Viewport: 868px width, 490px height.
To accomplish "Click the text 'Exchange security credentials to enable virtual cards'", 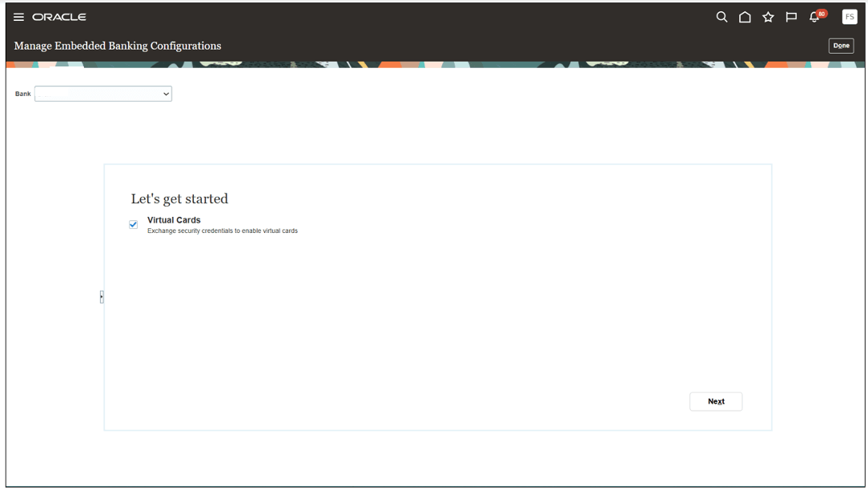I will [222, 231].
